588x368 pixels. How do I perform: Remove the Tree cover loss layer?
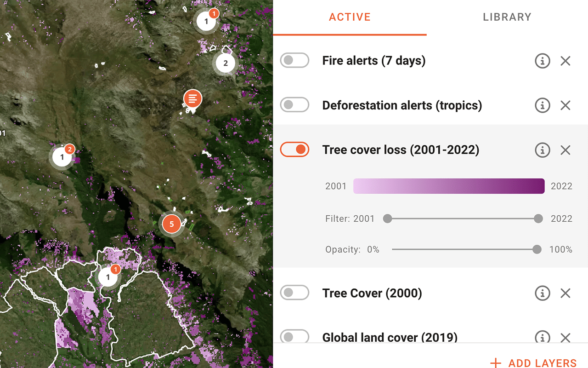click(x=565, y=150)
